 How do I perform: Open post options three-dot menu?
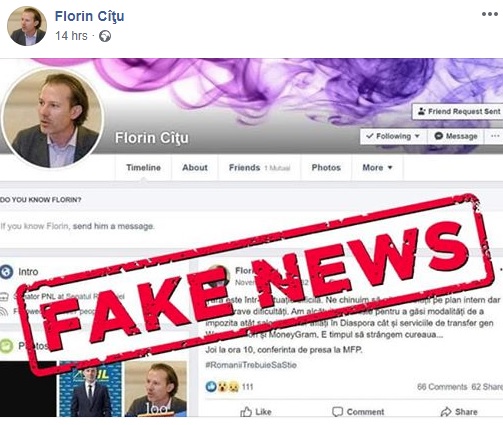click(x=489, y=14)
